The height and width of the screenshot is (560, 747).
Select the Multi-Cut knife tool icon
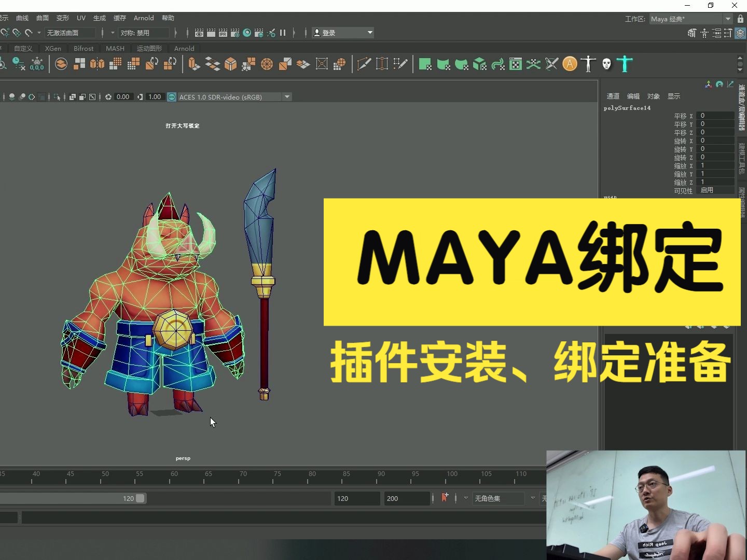[x=365, y=64]
